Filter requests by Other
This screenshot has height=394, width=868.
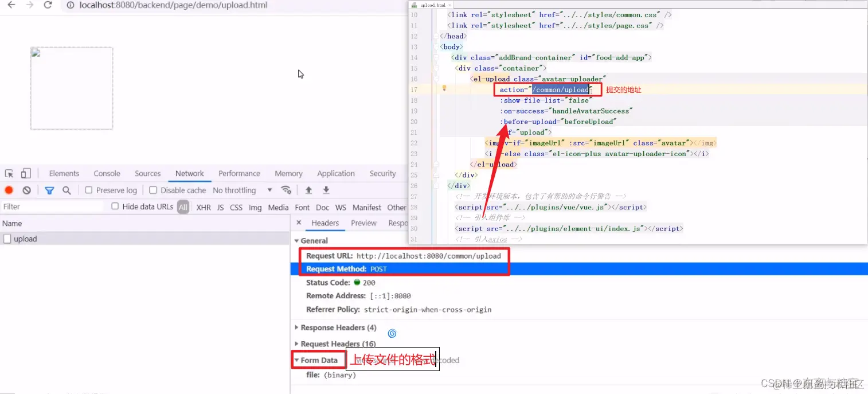point(396,208)
